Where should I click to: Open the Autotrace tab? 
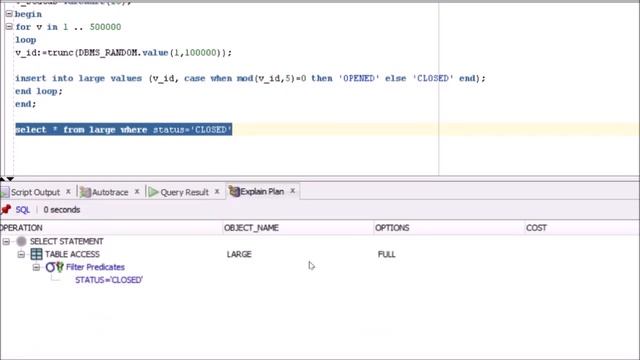[110, 192]
